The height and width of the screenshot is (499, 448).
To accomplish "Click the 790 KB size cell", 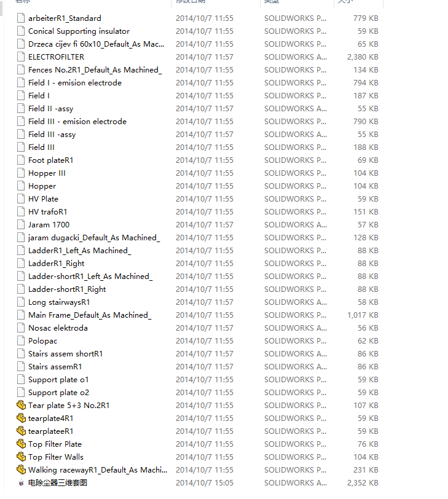I will point(366,122).
